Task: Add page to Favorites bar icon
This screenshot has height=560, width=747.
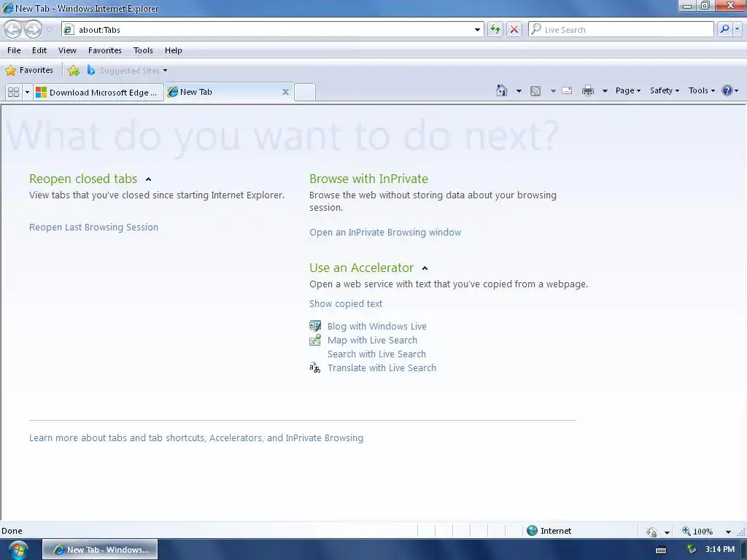Action: click(74, 71)
